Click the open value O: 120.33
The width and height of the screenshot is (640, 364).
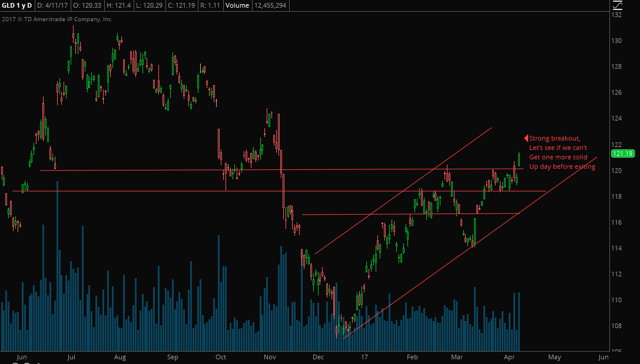[x=87, y=5]
